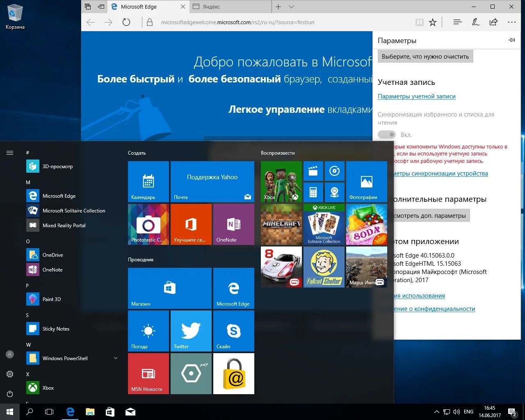Viewport: 525px width, 420px height.
Task: Open Paint 3D from app list
Action: [72, 299]
